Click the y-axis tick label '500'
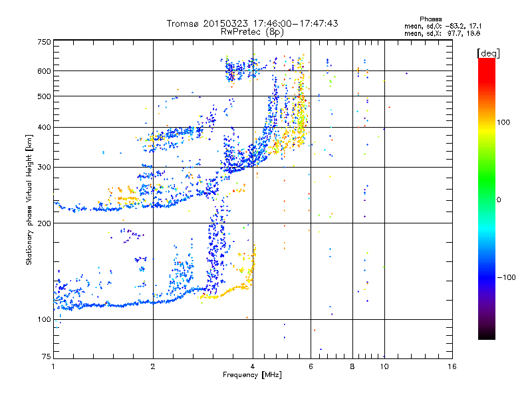532x399 pixels. [x=44, y=96]
